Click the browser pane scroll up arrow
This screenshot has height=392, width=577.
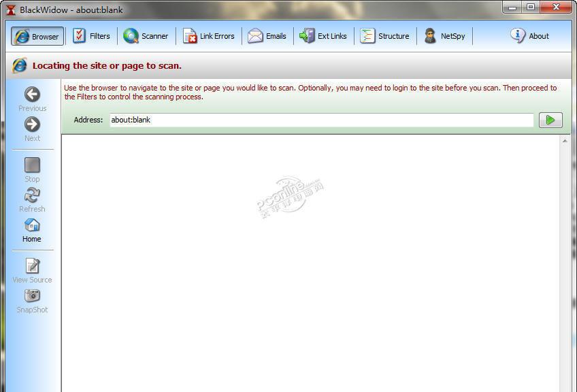point(565,141)
